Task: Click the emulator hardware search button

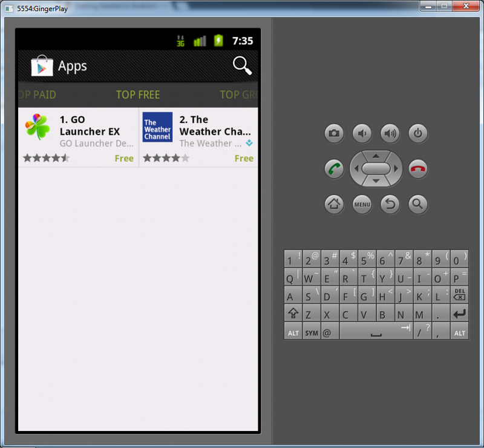Action: click(418, 204)
